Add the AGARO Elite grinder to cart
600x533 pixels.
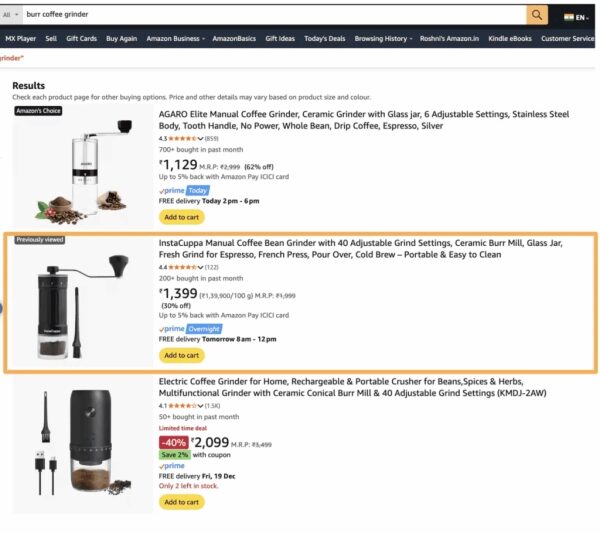click(180, 217)
